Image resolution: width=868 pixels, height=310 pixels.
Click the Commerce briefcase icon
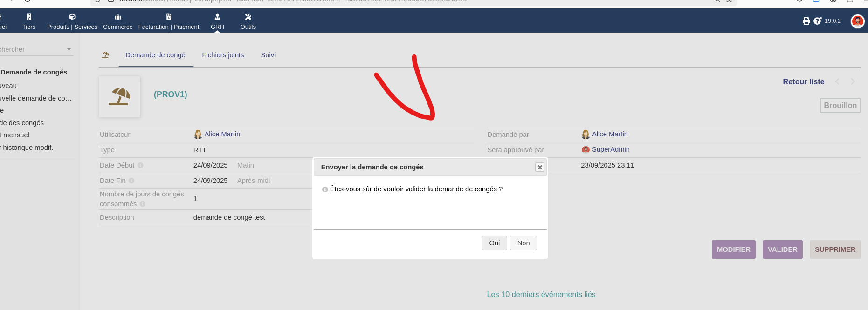[118, 17]
